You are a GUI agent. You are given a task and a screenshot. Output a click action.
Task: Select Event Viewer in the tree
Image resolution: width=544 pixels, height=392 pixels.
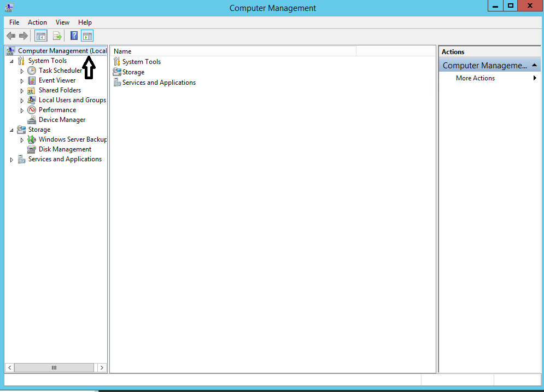[57, 80]
